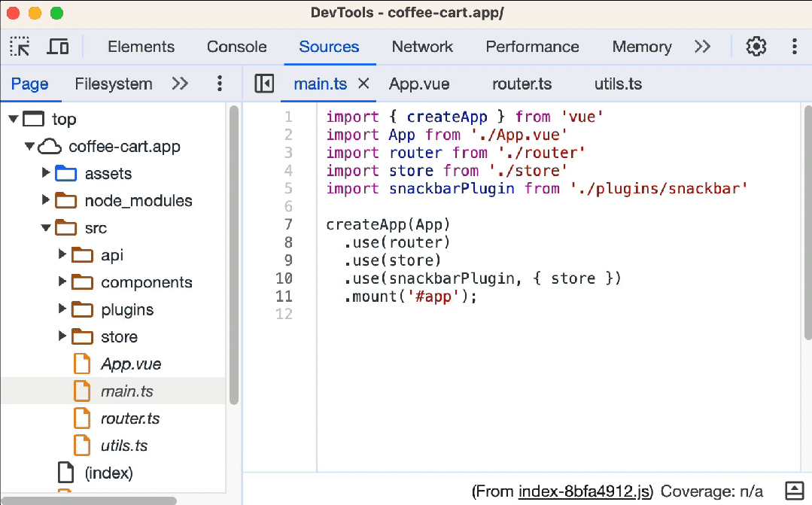The width and height of the screenshot is (812, 505).
Task: Expand the assets folder arrow
Action: [46, 172]
